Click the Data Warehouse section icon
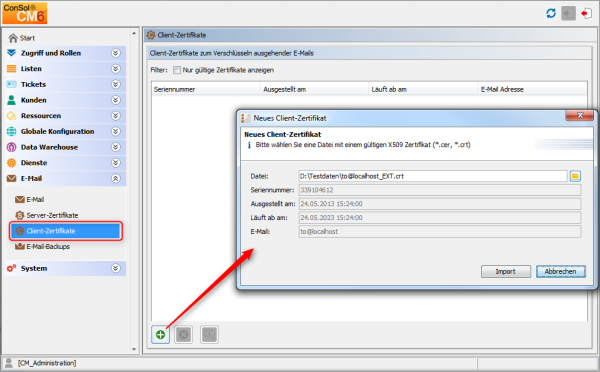 (x=11, y=147)
